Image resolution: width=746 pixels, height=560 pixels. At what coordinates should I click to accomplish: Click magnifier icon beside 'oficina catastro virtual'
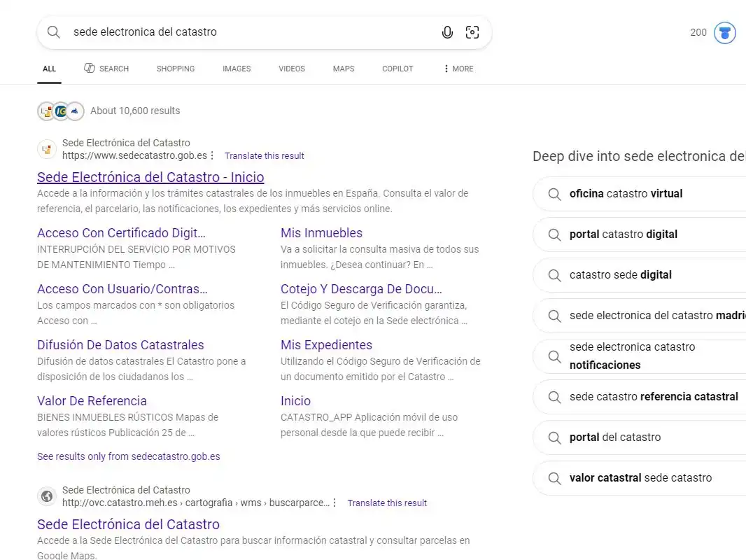[x=554, y=194]
